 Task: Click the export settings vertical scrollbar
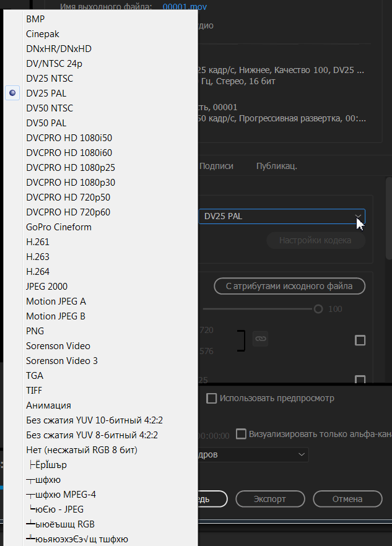(388, 219)
